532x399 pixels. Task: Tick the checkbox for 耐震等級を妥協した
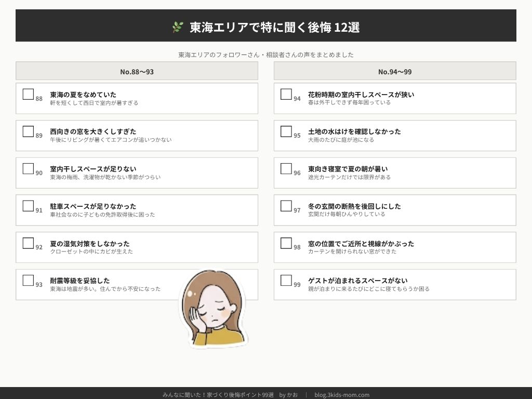[28, 280]
